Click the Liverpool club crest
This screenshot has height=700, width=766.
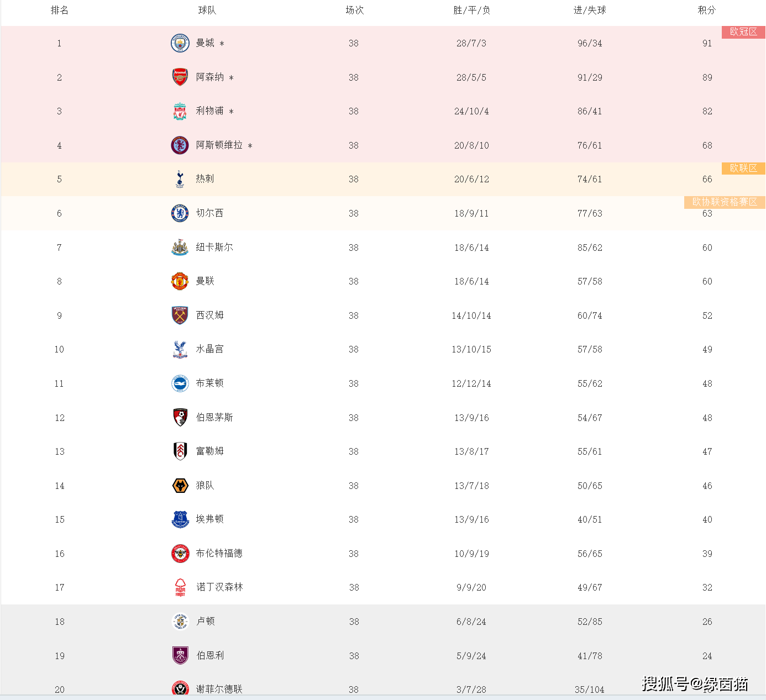[180, 111]
